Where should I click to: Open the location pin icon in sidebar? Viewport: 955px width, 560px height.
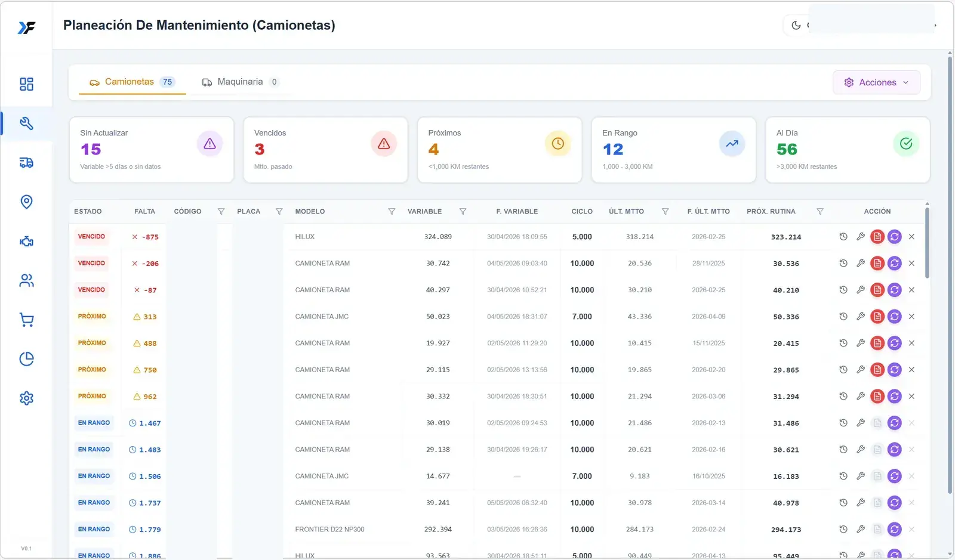[26, 202]
